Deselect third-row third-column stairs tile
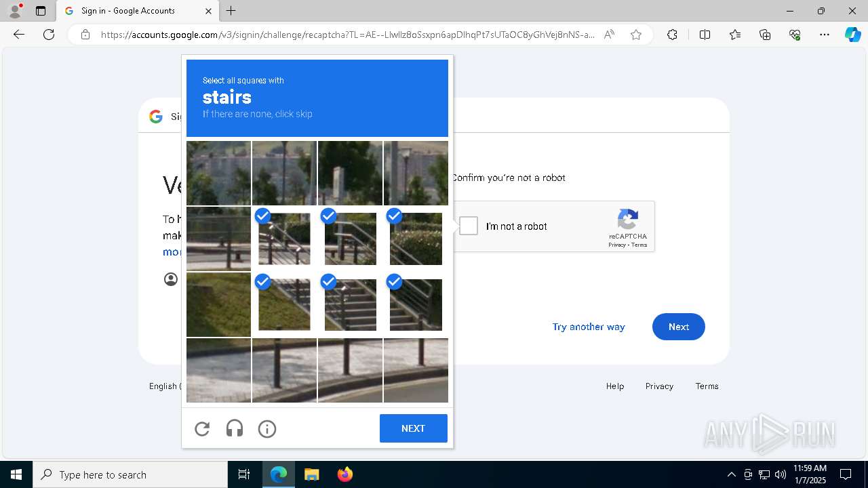Viewport: 868px width, 488px height. pos(350,304)
